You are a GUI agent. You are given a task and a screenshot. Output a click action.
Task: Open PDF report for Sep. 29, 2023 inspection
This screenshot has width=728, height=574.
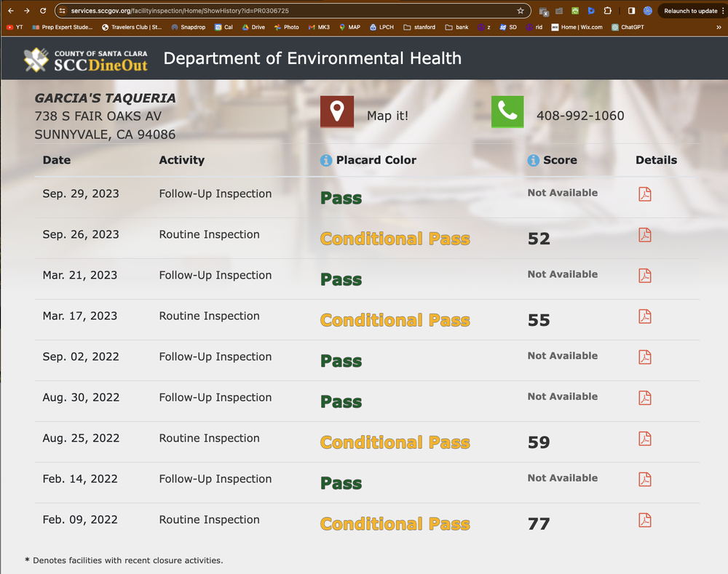(x=644, y=194)
